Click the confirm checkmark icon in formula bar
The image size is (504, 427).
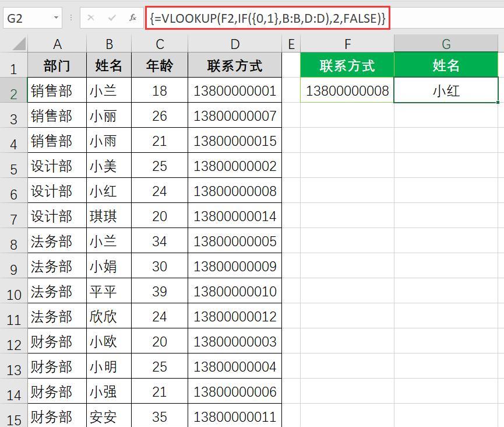coord(111,18)
